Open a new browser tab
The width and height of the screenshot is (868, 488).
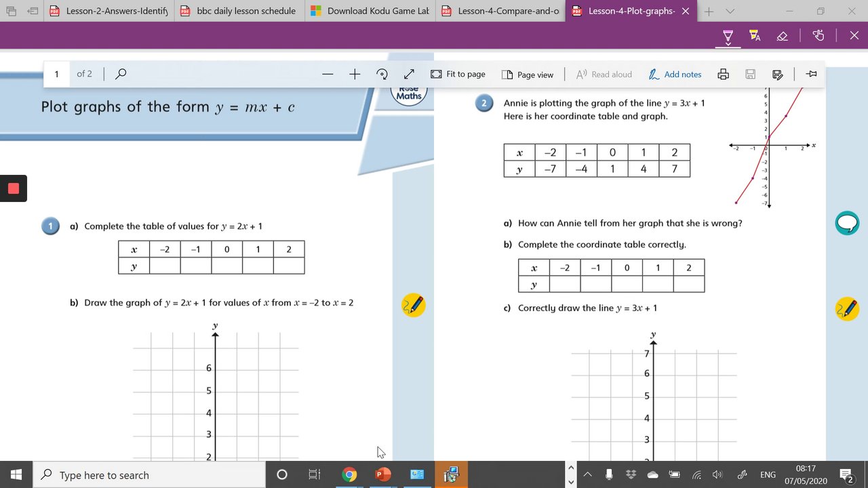(709, 11)
